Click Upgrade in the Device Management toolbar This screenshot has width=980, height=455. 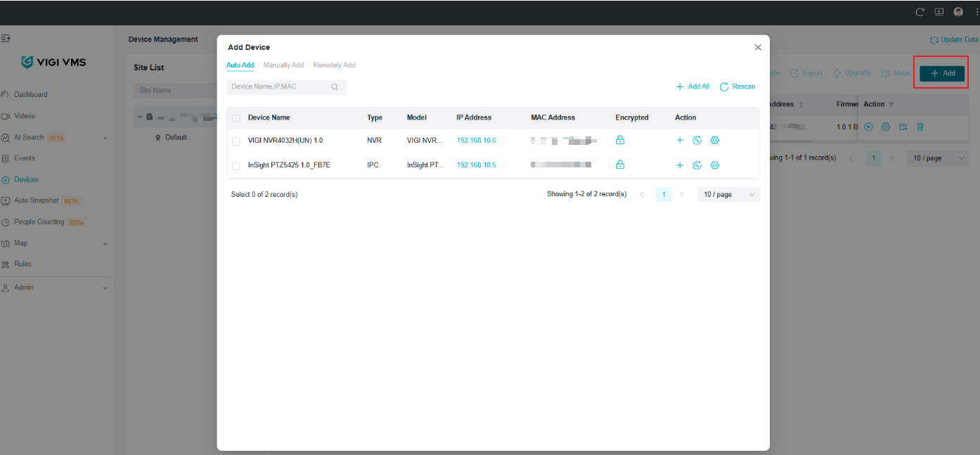point(852,73)
